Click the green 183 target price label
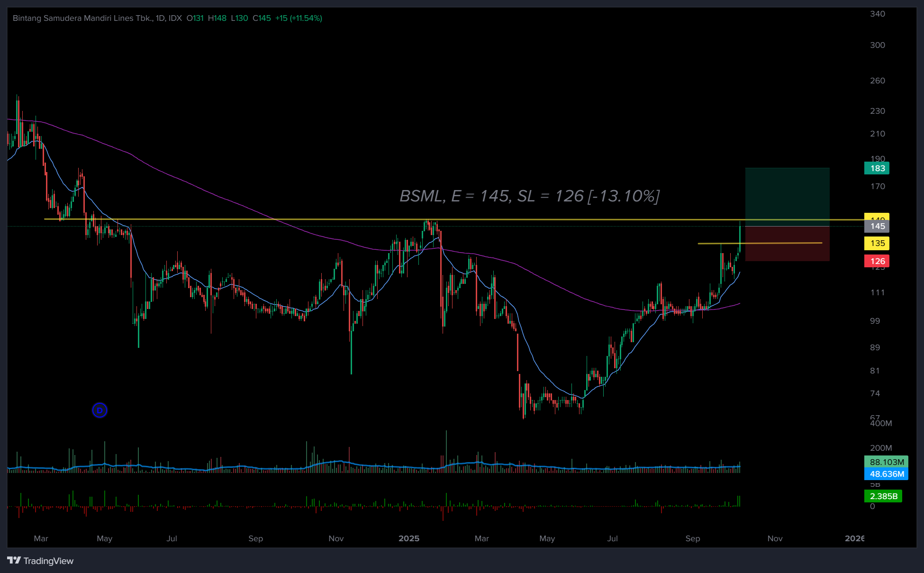This screenshot has width=924, height=573. 877,168
